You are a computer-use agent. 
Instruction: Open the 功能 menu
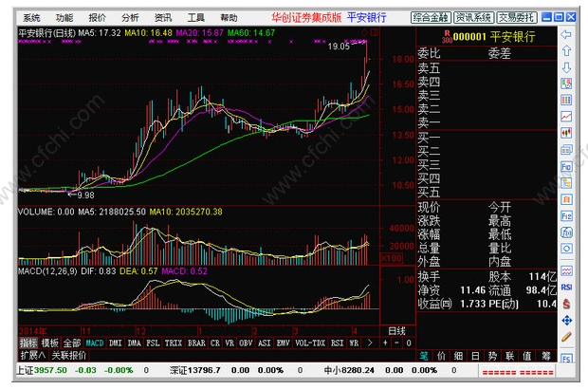pyautogui.click(x=64, y=18)
